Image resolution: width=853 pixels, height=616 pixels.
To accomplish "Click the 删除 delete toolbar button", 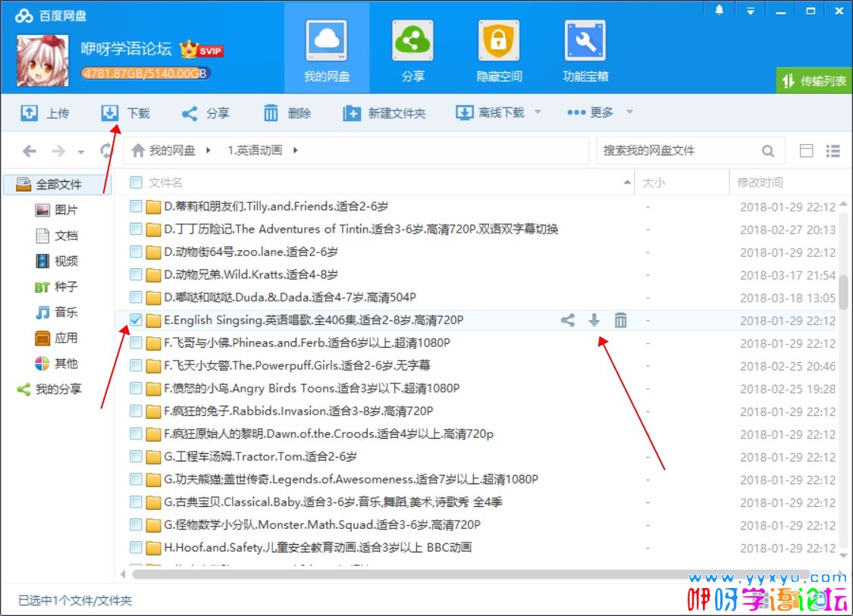I will 287,113.
